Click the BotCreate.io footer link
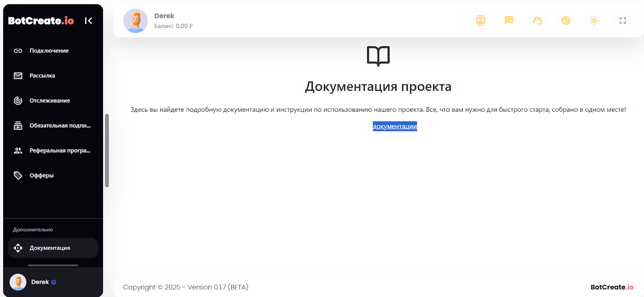644x297 pixels. pos(611,287)
